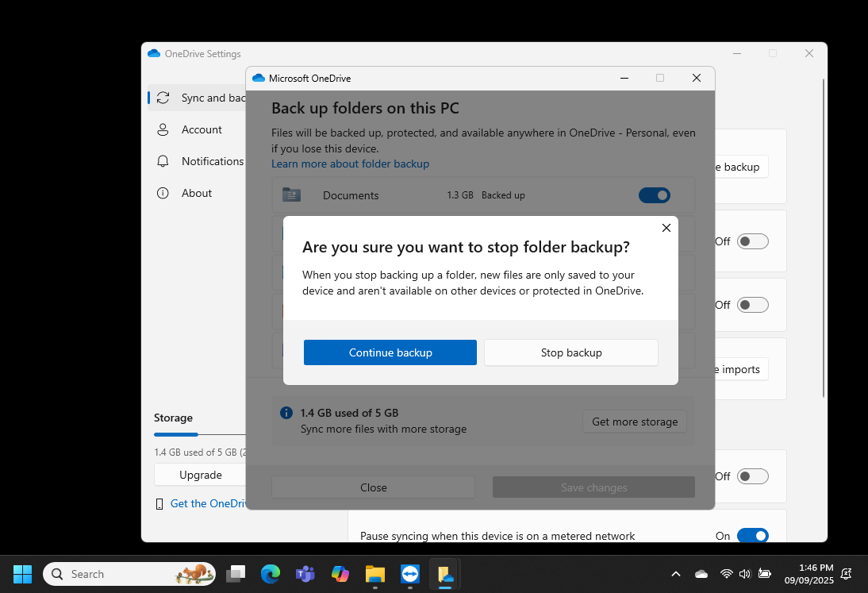Click the mobile phone icon in Settings

coord(159,504)
